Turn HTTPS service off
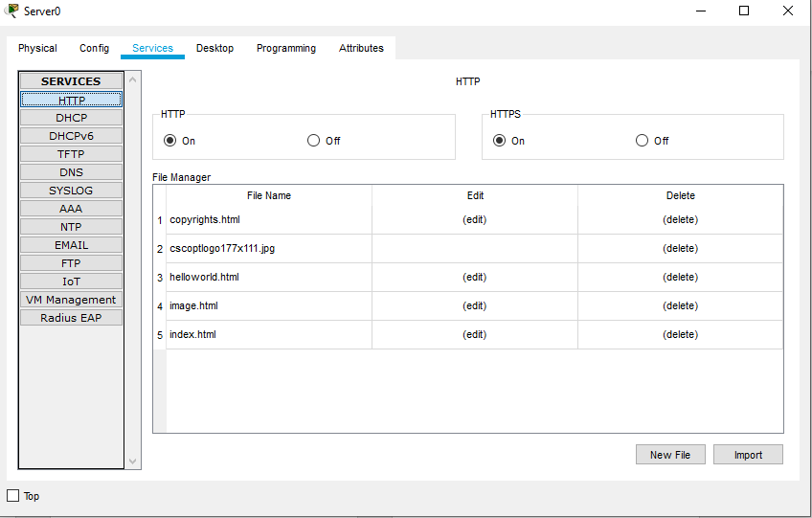Viewport: 812px width, 518px height. pos(643,141)
